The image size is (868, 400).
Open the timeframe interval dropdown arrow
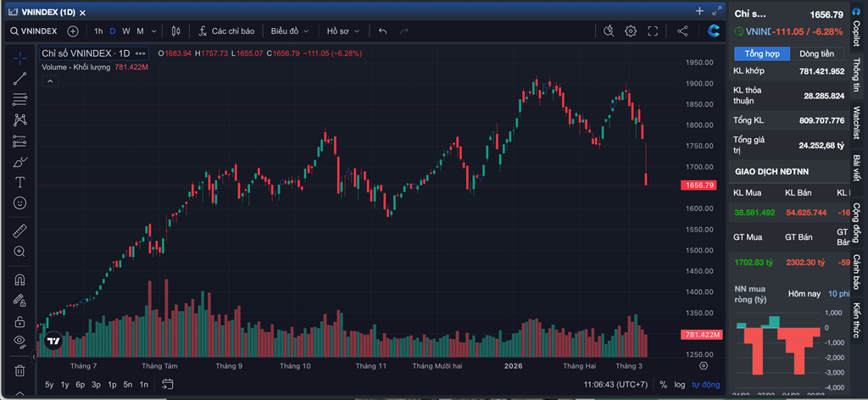pyautogui.click(x=153, y=31)
